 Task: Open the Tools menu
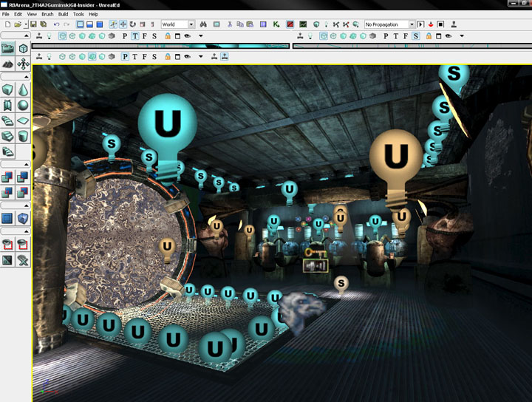[78, 14]
